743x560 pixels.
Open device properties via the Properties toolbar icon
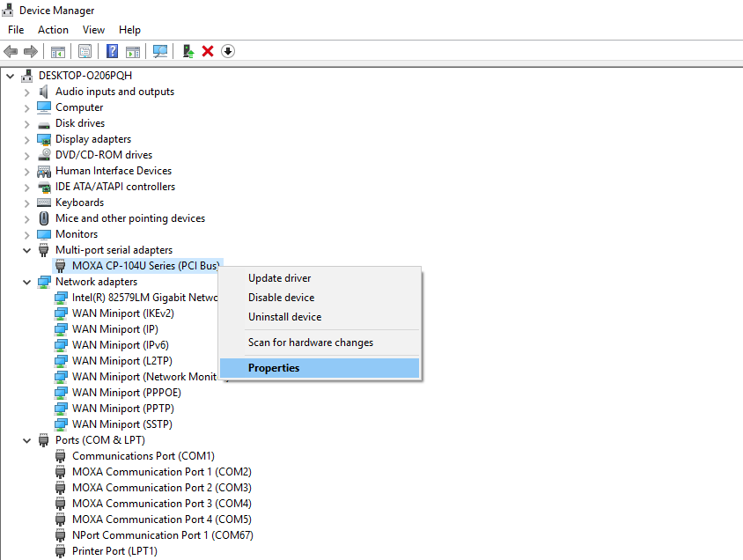[x=85, y=51]
